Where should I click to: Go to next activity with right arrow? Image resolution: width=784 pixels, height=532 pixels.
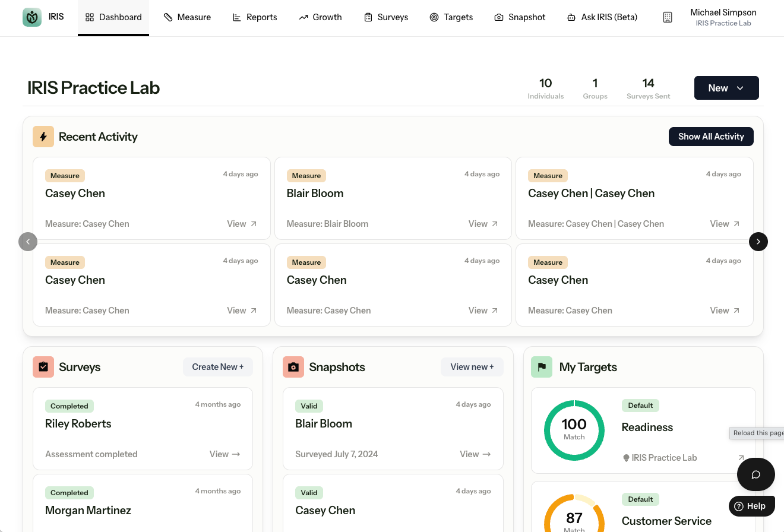758,242
